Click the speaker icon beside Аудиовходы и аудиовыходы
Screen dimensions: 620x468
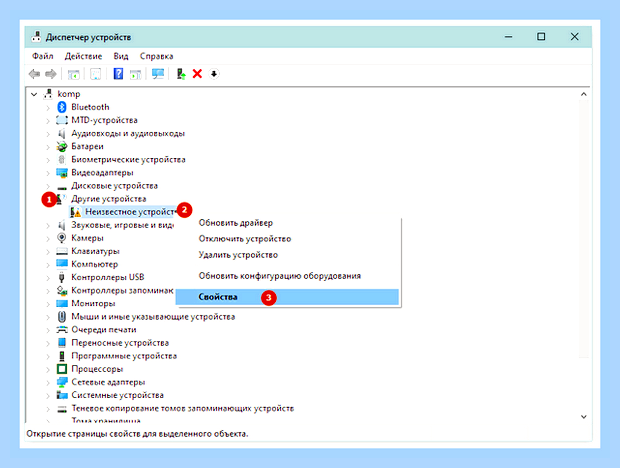(x=62, y=134)
